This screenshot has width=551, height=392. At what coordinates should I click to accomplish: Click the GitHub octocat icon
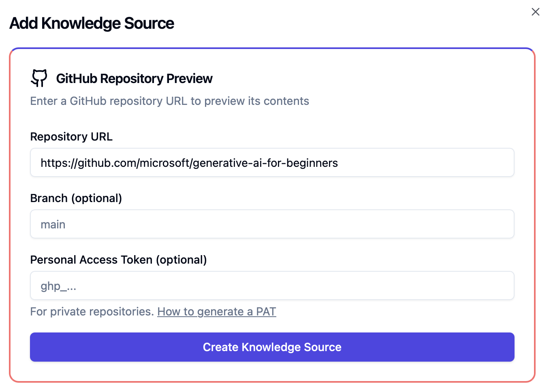point(39,78)
